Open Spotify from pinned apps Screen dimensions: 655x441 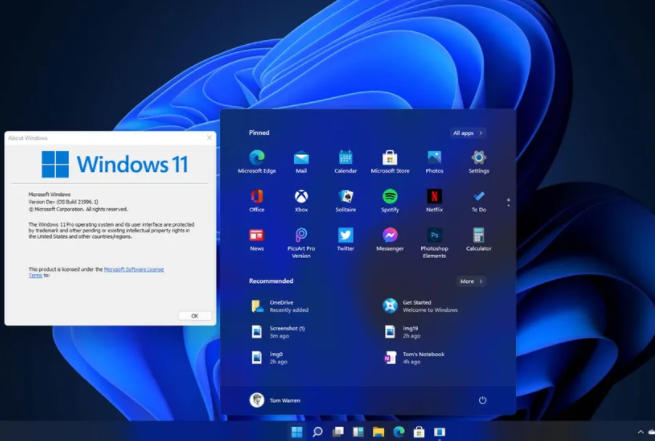[x=390, y=200]
